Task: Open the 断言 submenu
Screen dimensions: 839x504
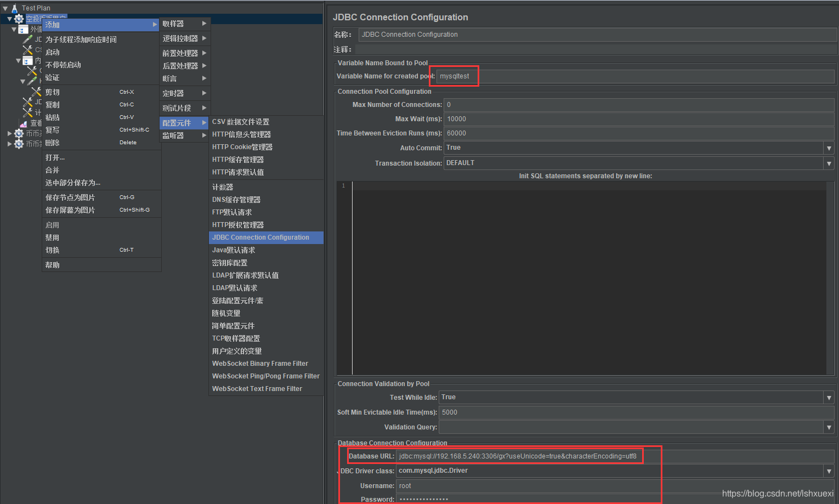Action: click(185, 78)
